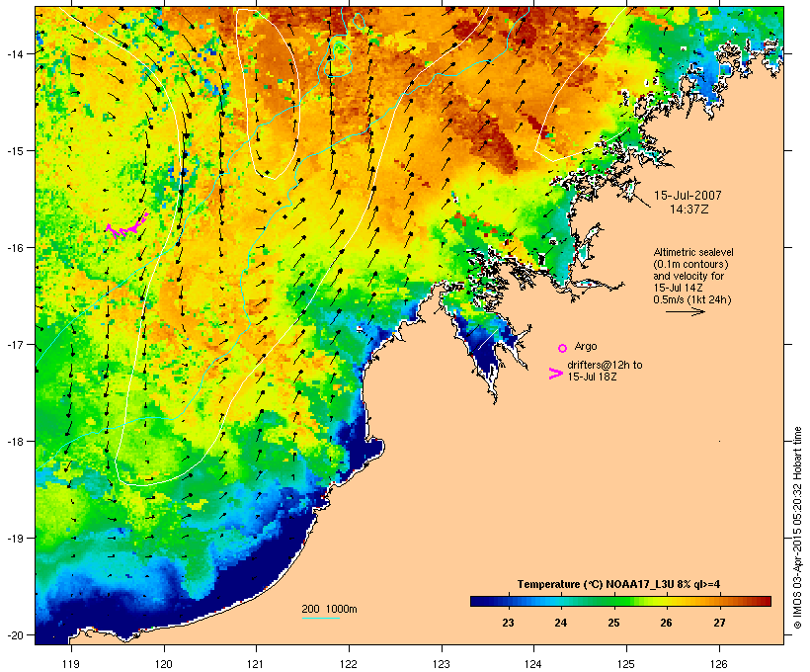Click the '-19' latitude axis label
Image resolution: width=810 pixels, height=672 pixels.
coord(14,539)
